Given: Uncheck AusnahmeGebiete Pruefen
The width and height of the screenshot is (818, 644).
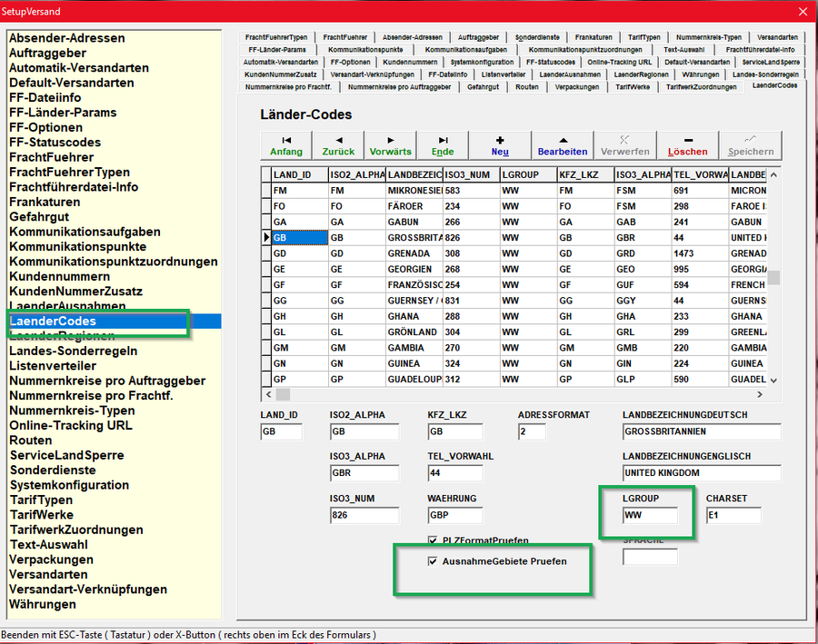Looking at the screenshot, I should (433, 561).
